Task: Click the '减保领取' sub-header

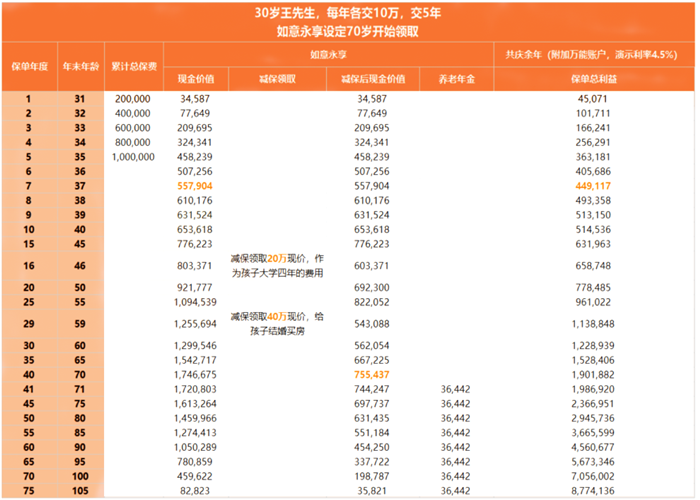Action: (277, 79)
